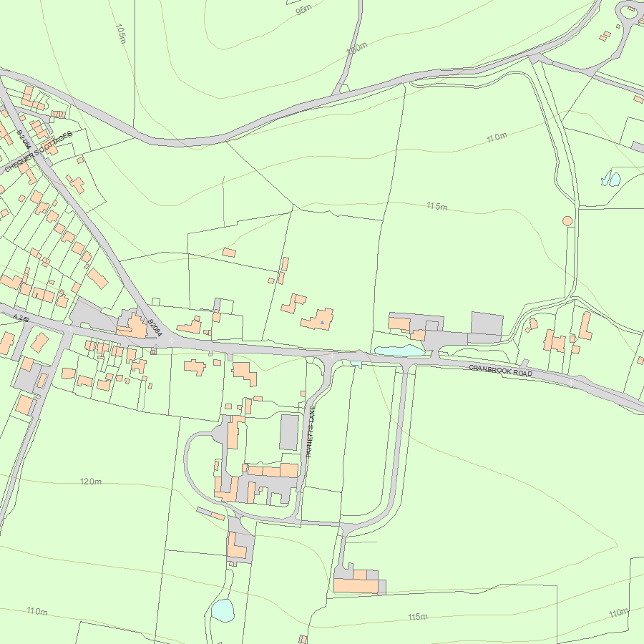Select the 110m contour label north of Cranbrook Road

click(497, 137)
